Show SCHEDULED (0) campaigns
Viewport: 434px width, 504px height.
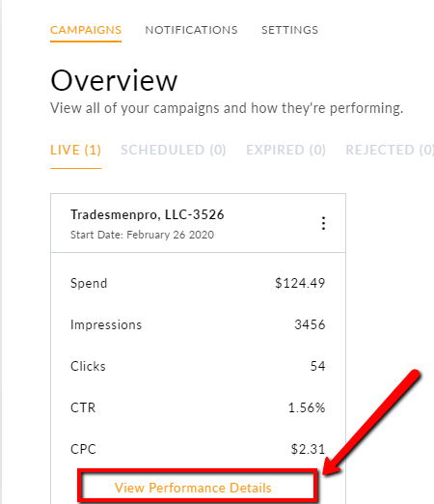(x=174, y=150)
